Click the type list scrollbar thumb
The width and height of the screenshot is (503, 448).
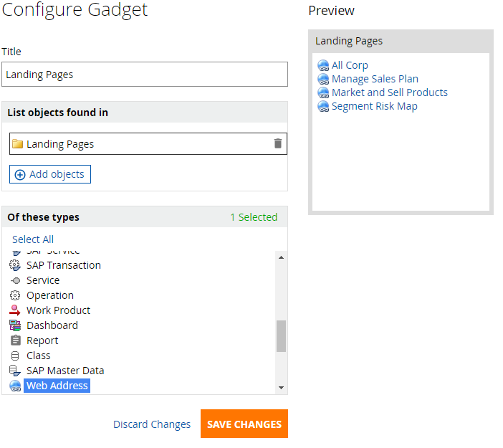coord(281,335)
